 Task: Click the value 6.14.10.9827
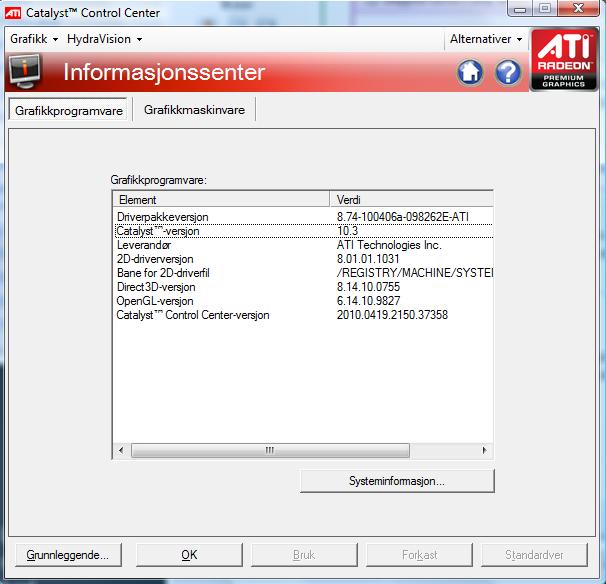tap(368, 301)
